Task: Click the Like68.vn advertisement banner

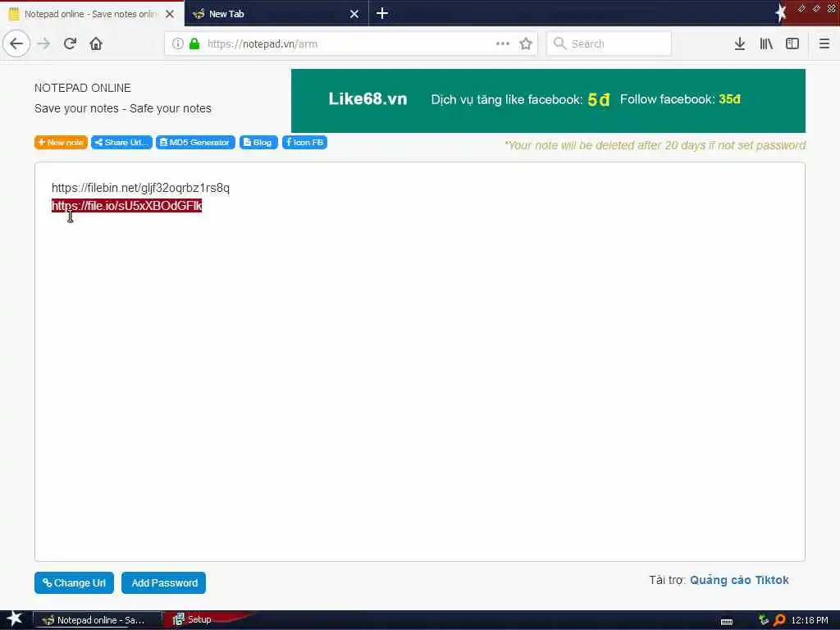Action: (548, 100)
